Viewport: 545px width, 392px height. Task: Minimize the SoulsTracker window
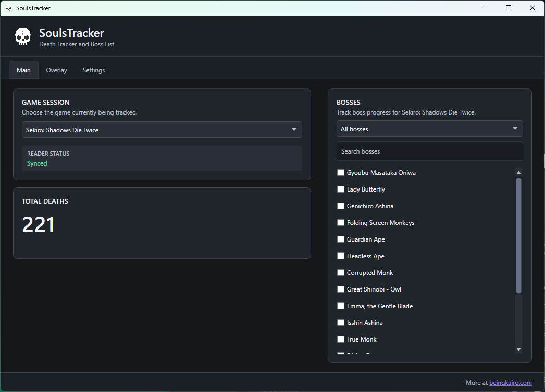click(x=485, y=8)
